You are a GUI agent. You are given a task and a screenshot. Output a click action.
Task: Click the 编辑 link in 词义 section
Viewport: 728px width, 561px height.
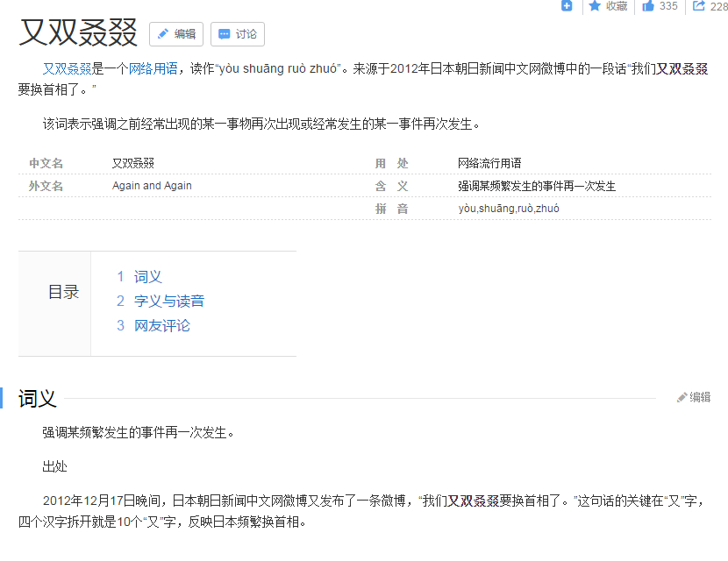pyautogui.click(x=700, y=397)
